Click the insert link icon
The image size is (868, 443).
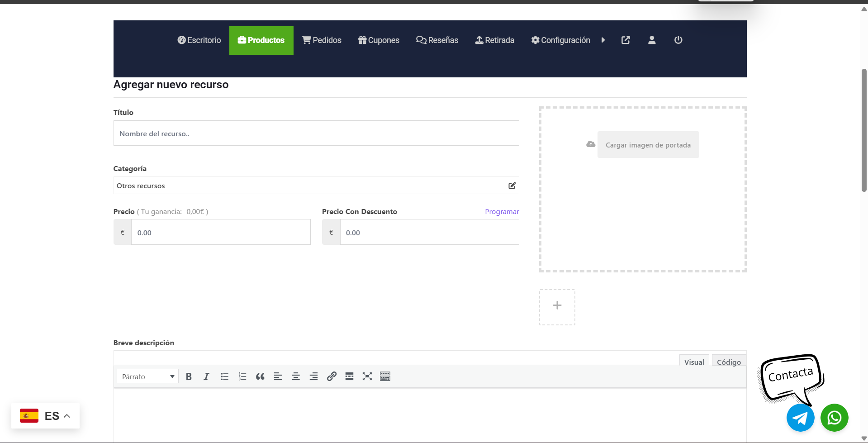(x=332, y=376)
